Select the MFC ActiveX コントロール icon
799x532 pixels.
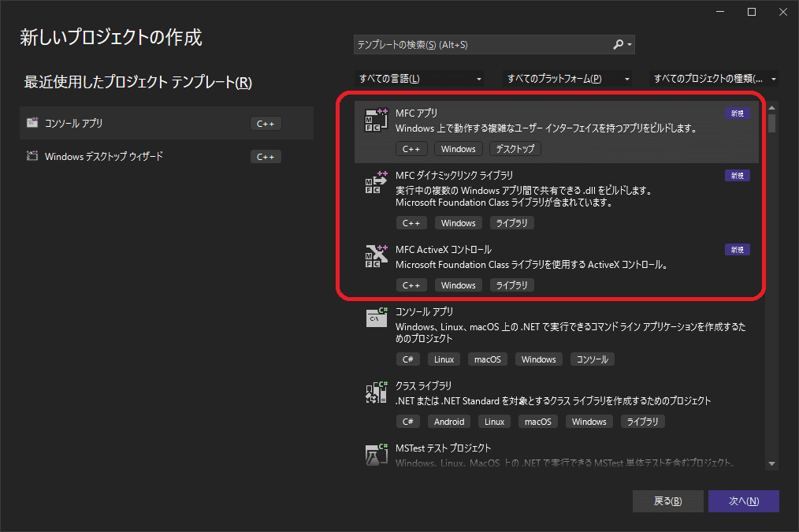pos(376,256)
